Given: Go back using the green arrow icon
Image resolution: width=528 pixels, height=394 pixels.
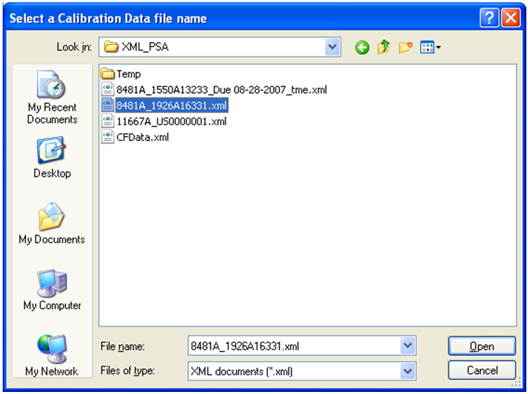Looking at the screenshot, I should 362,47.
